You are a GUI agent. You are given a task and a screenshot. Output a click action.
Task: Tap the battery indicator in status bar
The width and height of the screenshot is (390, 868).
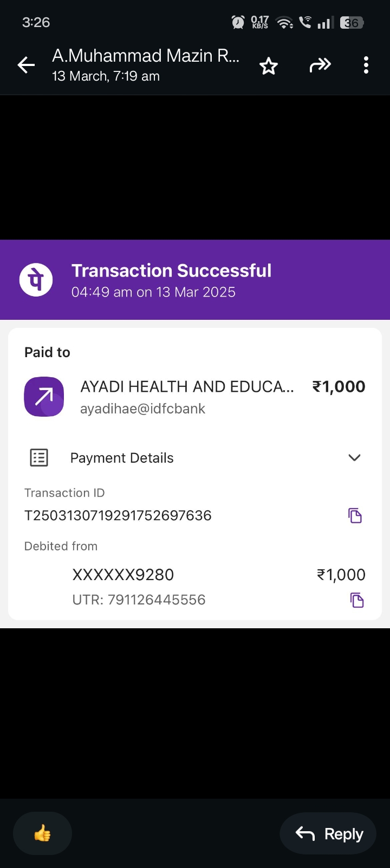(x=352, y=23)
